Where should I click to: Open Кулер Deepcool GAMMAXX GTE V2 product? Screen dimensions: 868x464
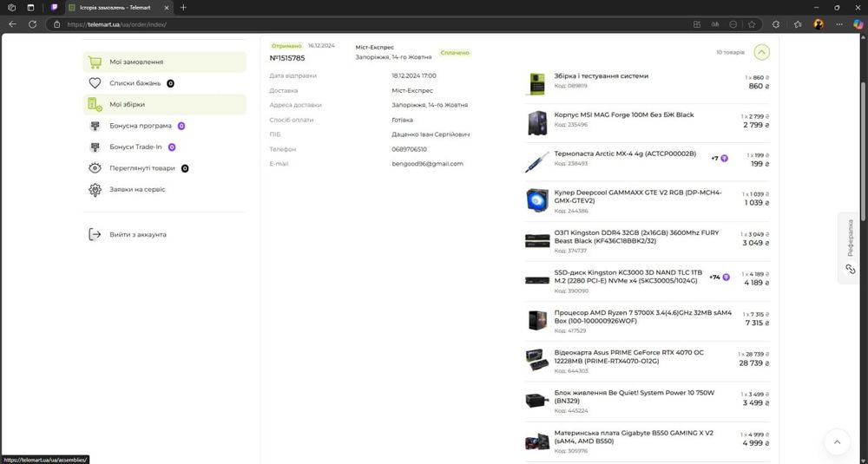pos(638,196)
